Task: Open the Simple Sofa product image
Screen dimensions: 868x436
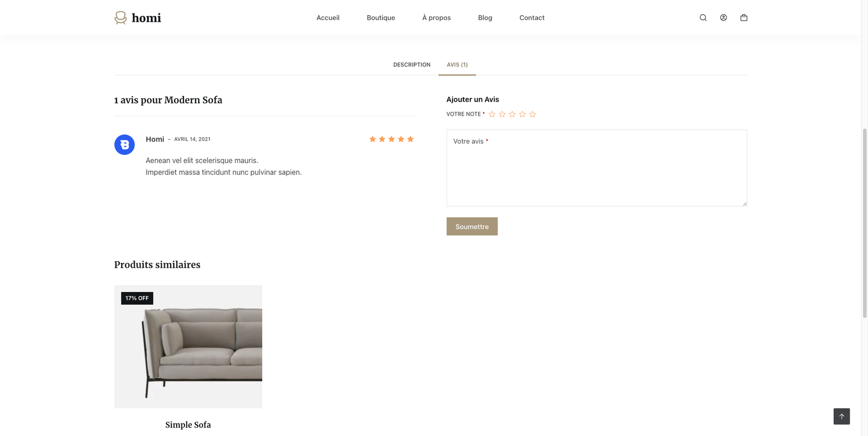Action: point(188,346)
